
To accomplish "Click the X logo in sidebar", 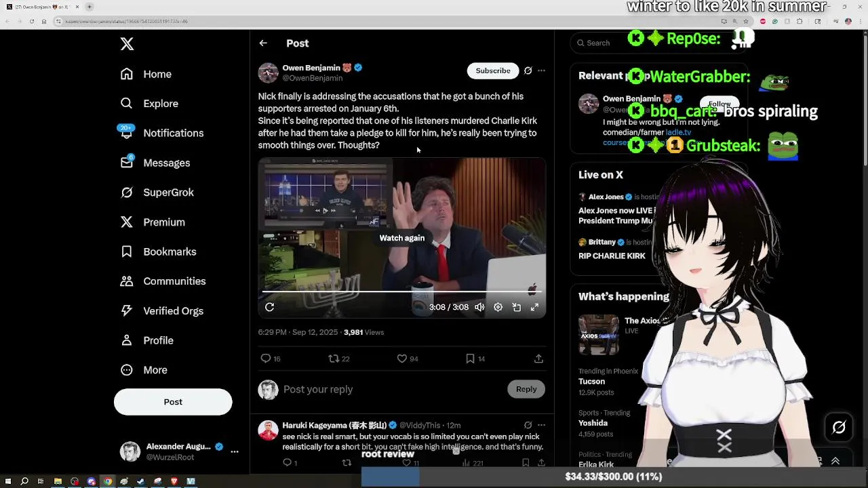I will click(x=127, y=44).
